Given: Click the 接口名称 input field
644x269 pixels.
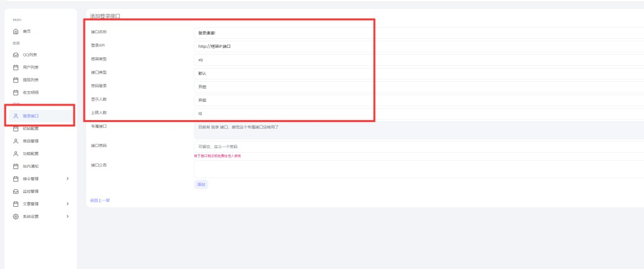Looking at the screenshot, I should (x=419, y=33).
